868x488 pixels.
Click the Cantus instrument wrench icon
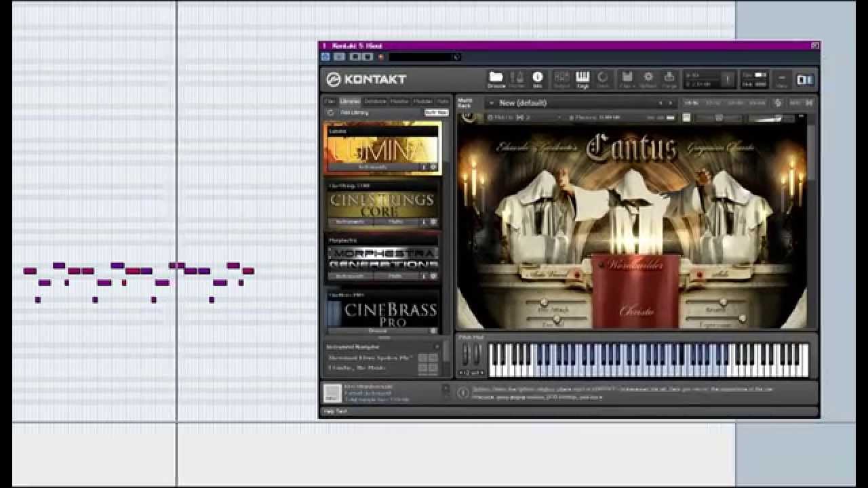(x=469, y=117)
